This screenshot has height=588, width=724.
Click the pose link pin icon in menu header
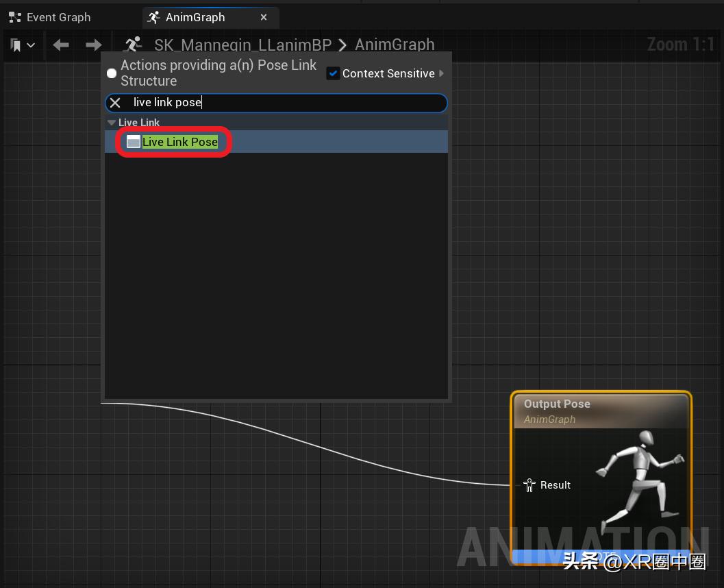click(x=112, y=73)
